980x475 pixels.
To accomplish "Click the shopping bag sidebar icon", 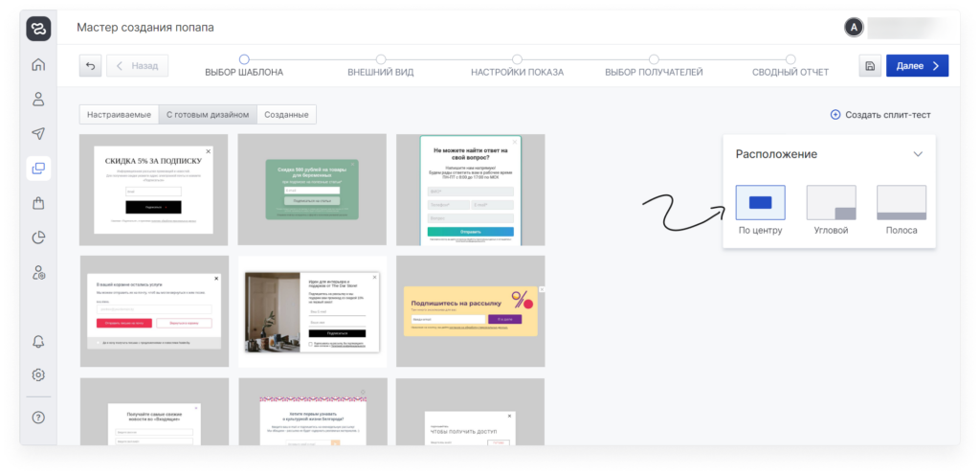I will (38, 203).
